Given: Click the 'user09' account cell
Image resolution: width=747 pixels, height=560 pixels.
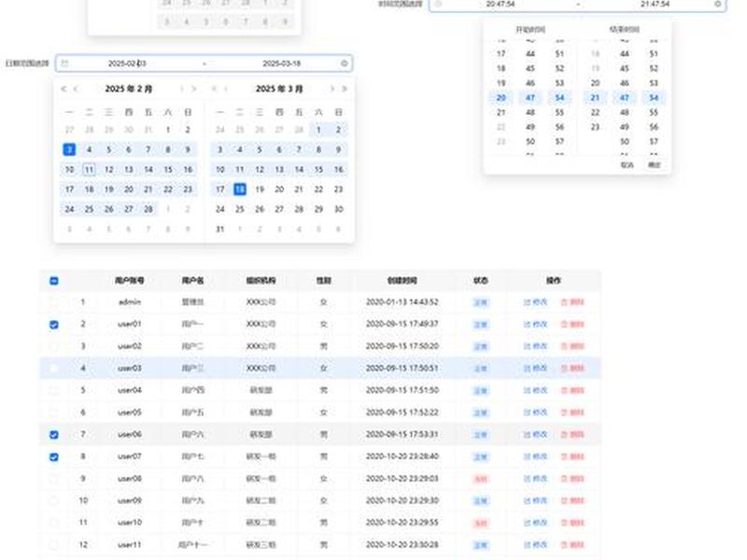Looking at the screenshot, I should click(x=130, y=500).
